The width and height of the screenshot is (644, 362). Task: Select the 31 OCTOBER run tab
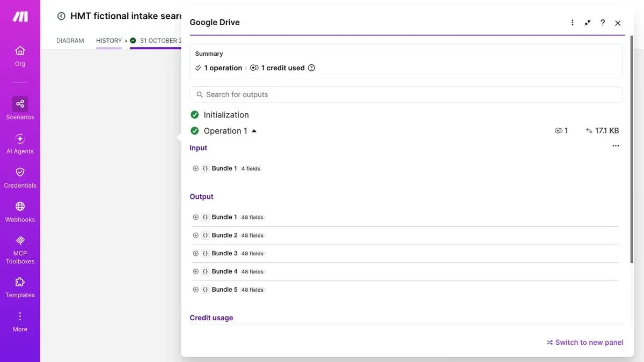click(156, 41)
